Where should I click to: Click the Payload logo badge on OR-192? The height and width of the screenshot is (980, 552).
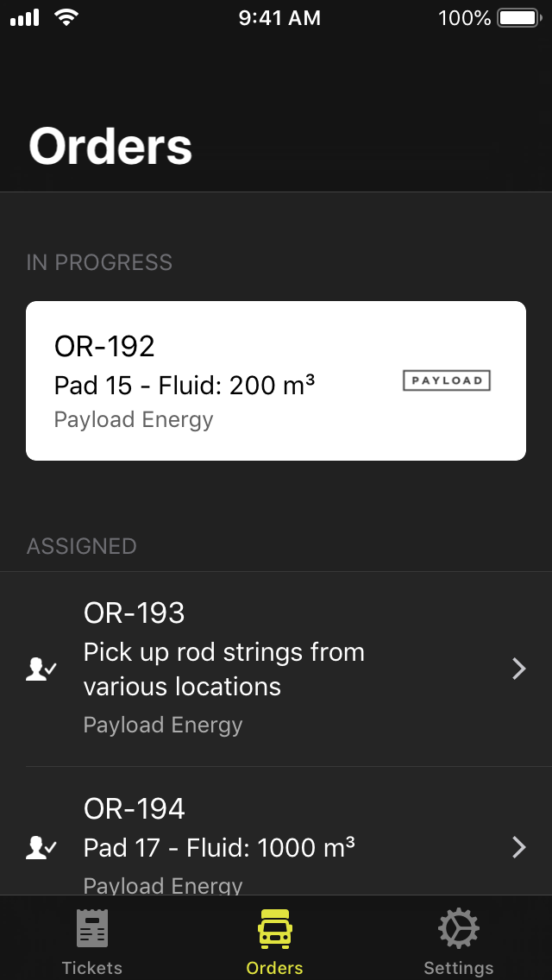[x=447, y=380]
